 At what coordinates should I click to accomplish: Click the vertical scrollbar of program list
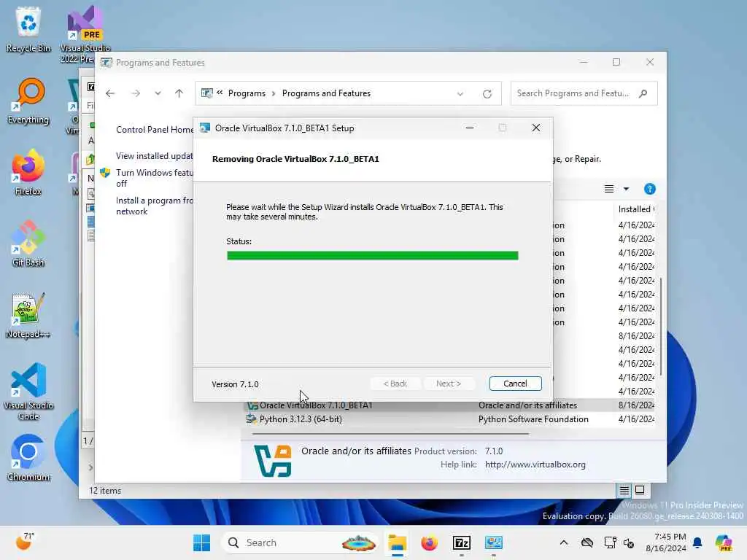click(660, 326)
